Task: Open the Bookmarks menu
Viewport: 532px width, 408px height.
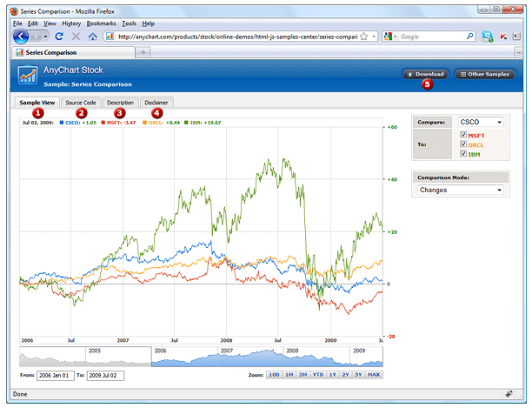Action: click(101, 23)
